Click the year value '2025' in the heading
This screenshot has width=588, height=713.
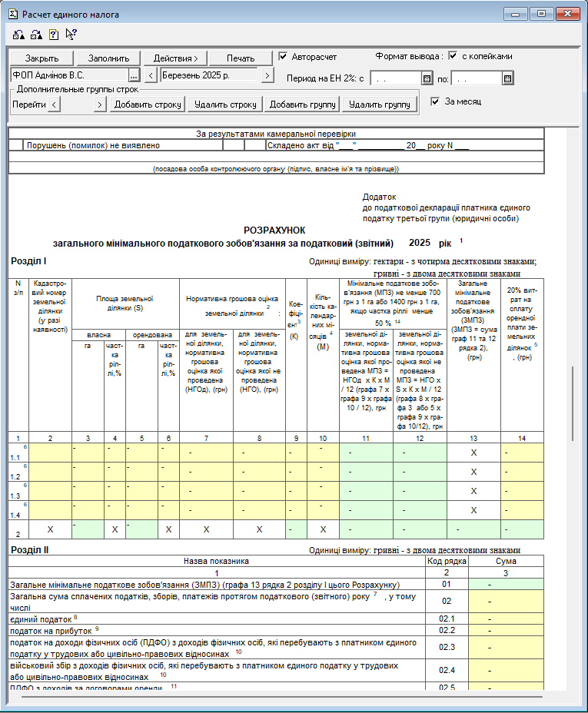(x=419, y=243)
